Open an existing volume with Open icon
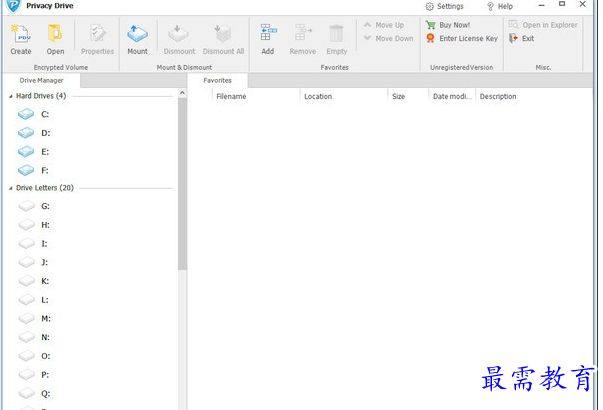Viewport: 603px width, 410px height. pos(55,34)
